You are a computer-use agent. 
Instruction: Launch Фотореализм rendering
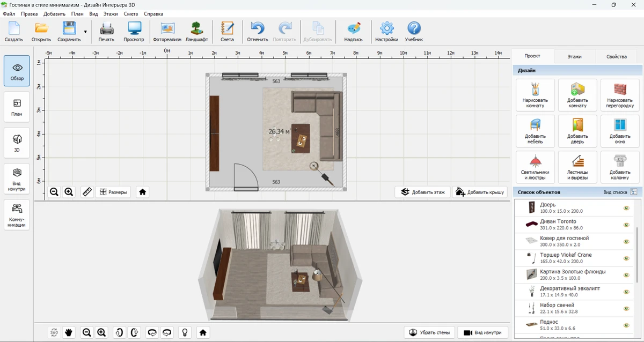tap(167, 32)
